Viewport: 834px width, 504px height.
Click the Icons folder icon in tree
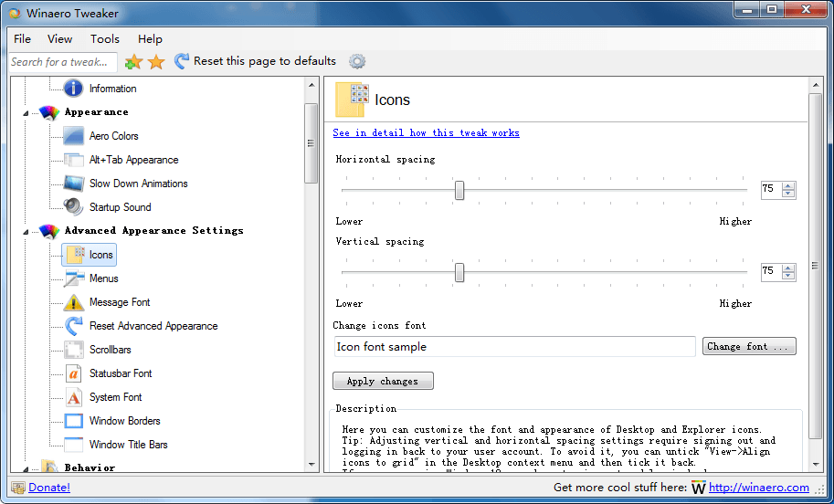point(75,255)
